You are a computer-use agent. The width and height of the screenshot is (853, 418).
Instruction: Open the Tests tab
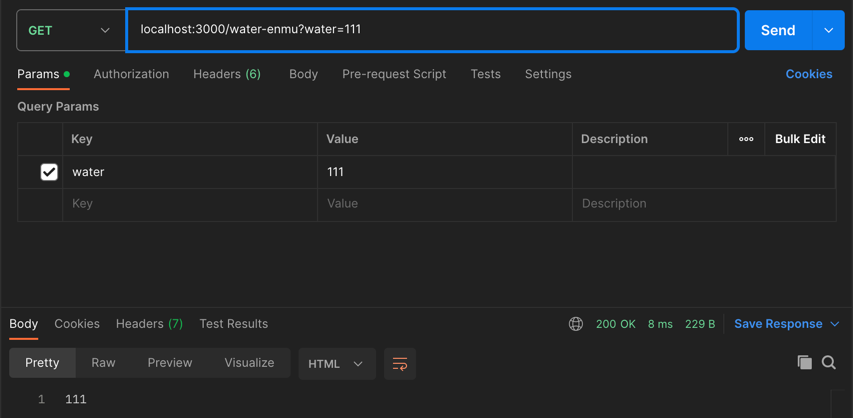pyautogui.click(x=486, y=74)
